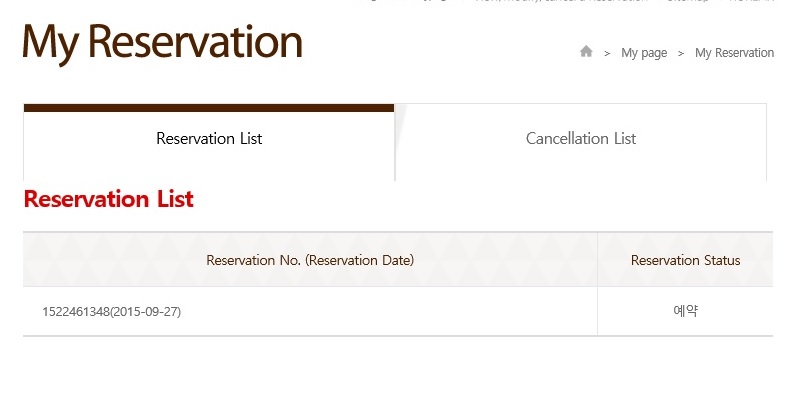Click the arrow separator before My Reservation breadcrumb
The height and width of the screenshot is (419, 802).
pyautogui.click(x=681, y=53)
